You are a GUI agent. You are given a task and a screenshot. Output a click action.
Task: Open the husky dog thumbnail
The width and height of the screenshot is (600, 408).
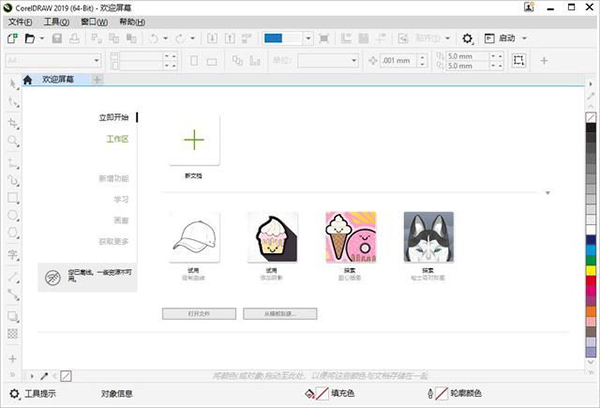coord(429,237)
